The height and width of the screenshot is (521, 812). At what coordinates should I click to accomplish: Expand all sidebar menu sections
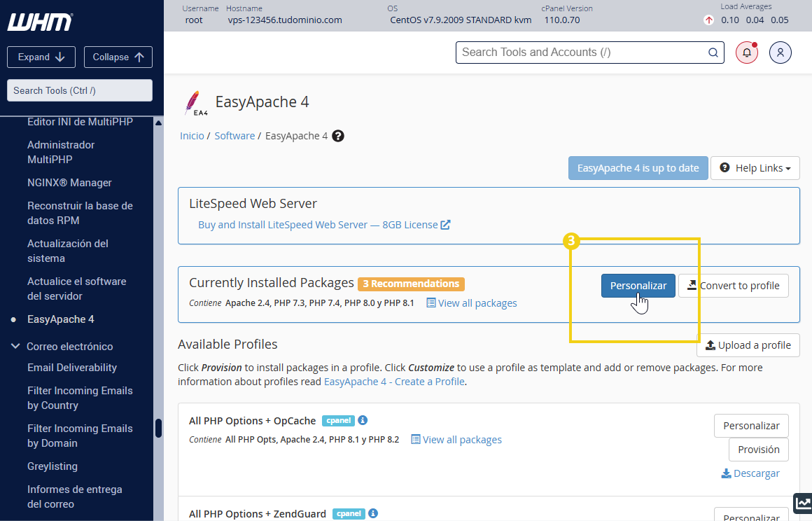click(x=41, y=57)
